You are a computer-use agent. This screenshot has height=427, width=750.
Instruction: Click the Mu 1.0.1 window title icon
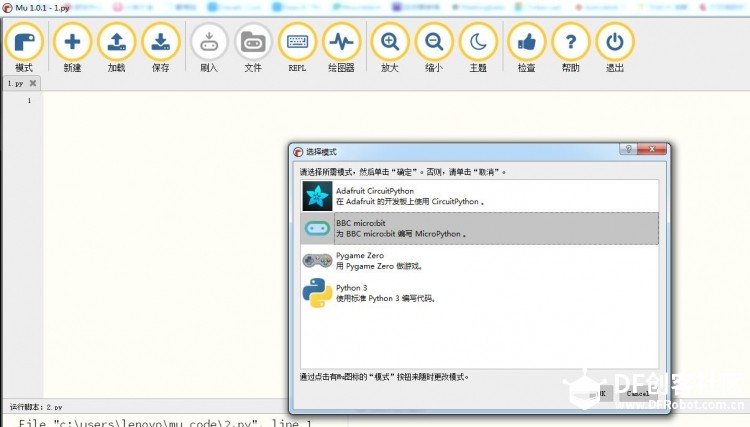tap(7, 8)
